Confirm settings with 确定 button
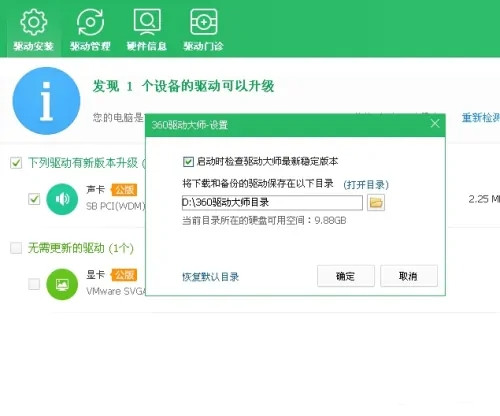Viewport: 500px width, 416px height. tap(346, 276)
